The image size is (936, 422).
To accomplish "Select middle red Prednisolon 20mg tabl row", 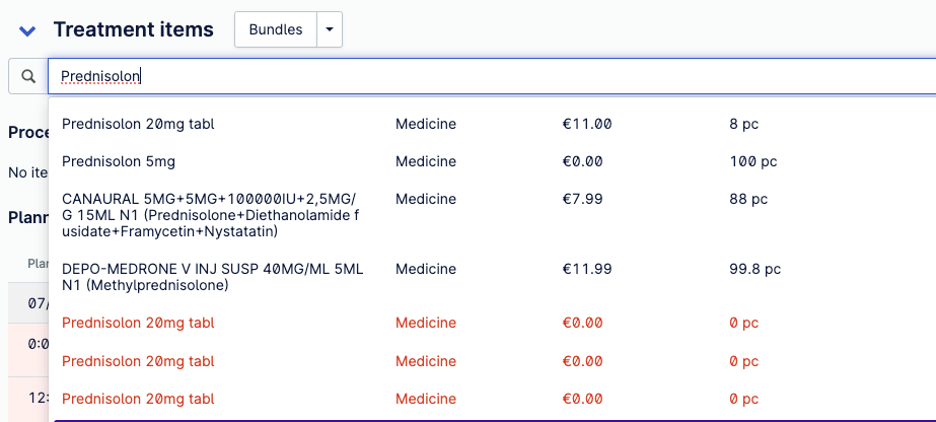I will point(492,361).
